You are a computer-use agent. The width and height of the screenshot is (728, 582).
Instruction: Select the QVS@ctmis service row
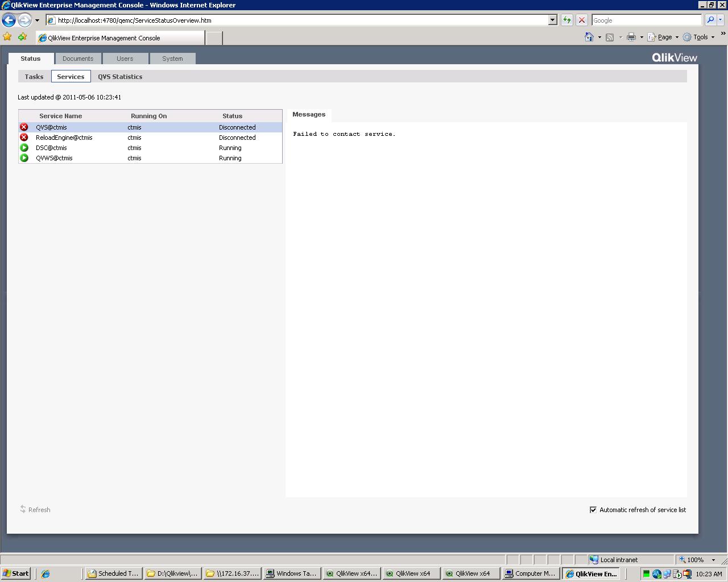click(150, 127)
